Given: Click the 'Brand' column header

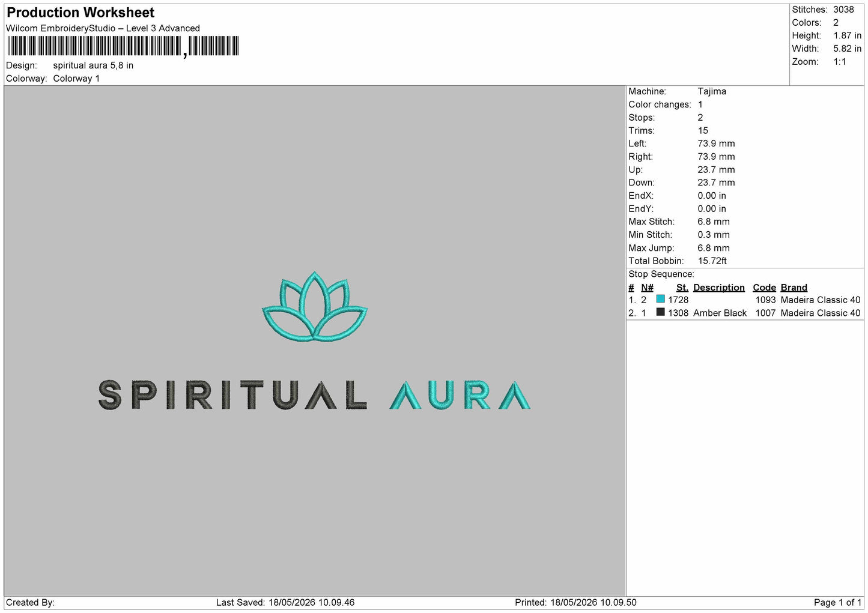Looking at the screenshot, I should coord(794,288).
